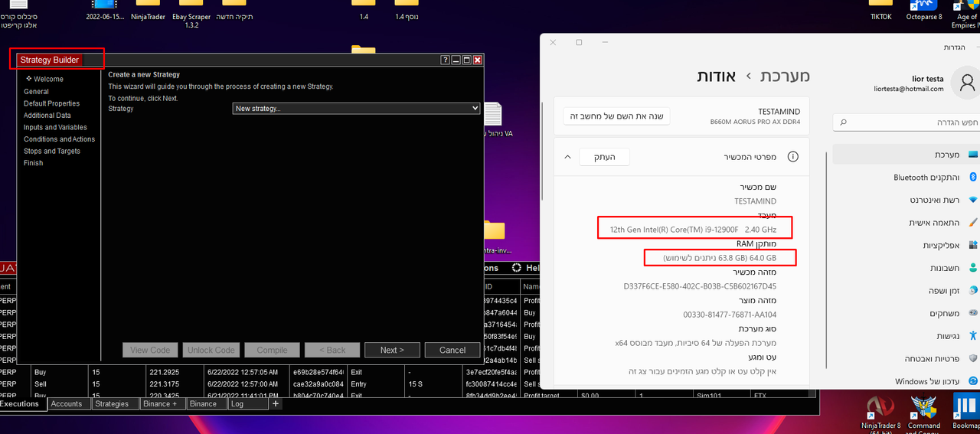Click the Next > button
This screenshot has height=434, width=980.
(392, 350)
